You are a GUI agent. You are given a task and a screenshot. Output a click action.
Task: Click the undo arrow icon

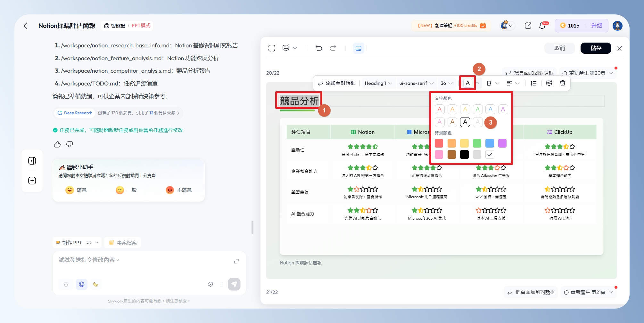click(318, 48)
